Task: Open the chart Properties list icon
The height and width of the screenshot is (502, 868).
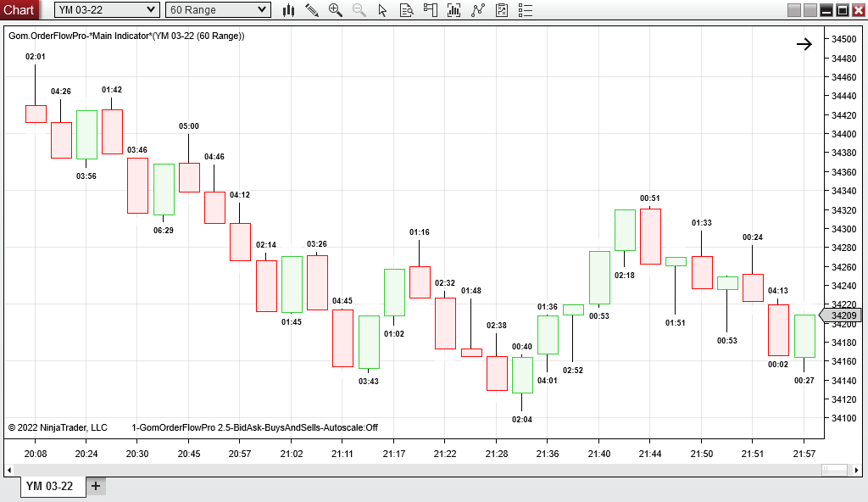Action: [526, 10]
